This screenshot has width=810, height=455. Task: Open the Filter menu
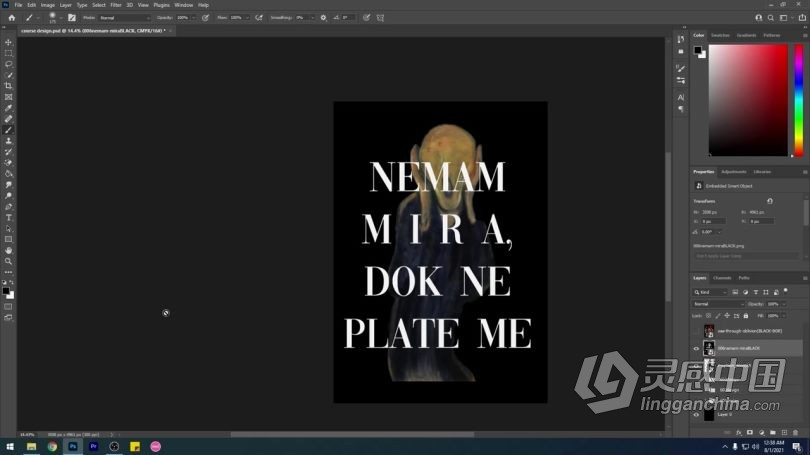click(116, 5)
